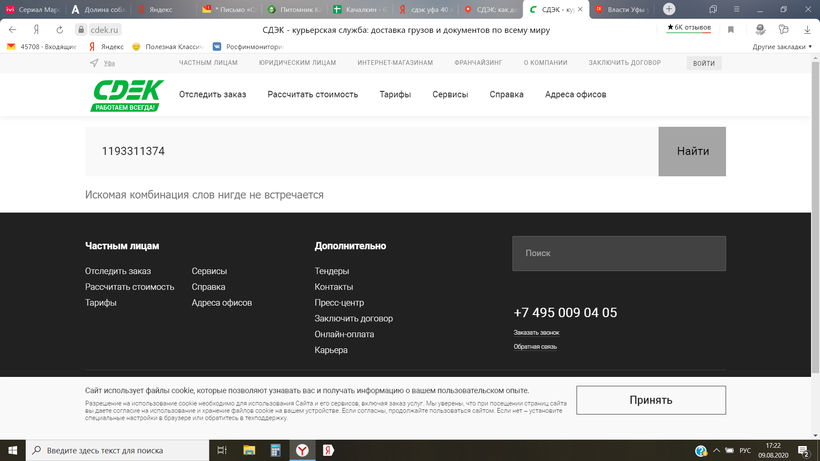Click the page vertical scrollbar
Screen dimensions: 820x461
815,217
